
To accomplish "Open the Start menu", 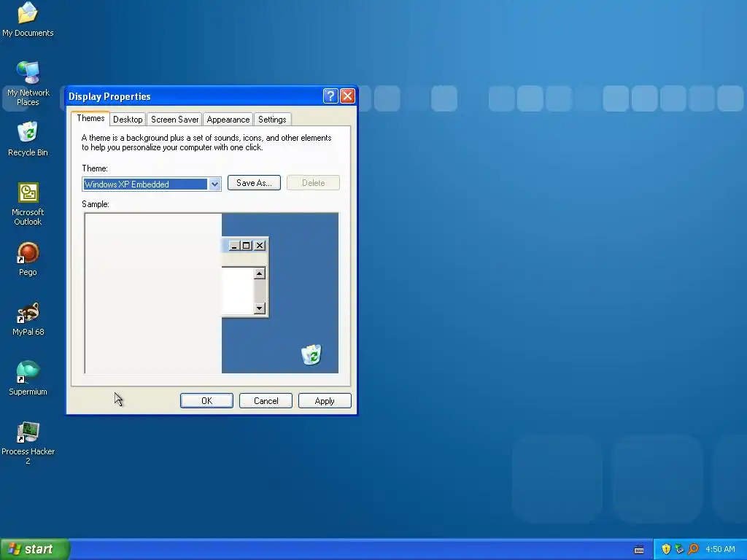I will [x=34, y=550].
